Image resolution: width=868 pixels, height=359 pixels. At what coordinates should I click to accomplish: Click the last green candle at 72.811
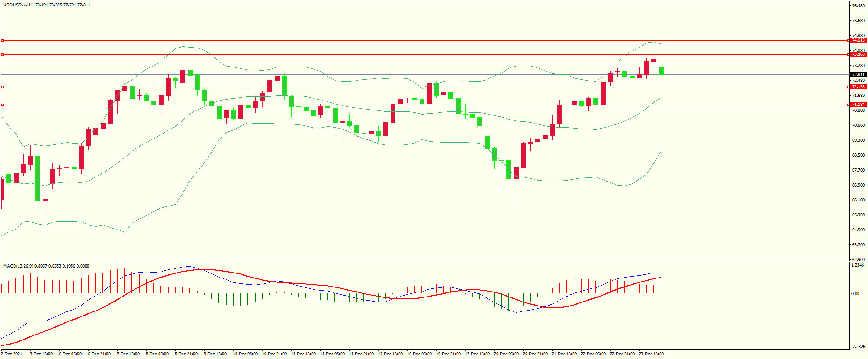(x=661, y=71)
